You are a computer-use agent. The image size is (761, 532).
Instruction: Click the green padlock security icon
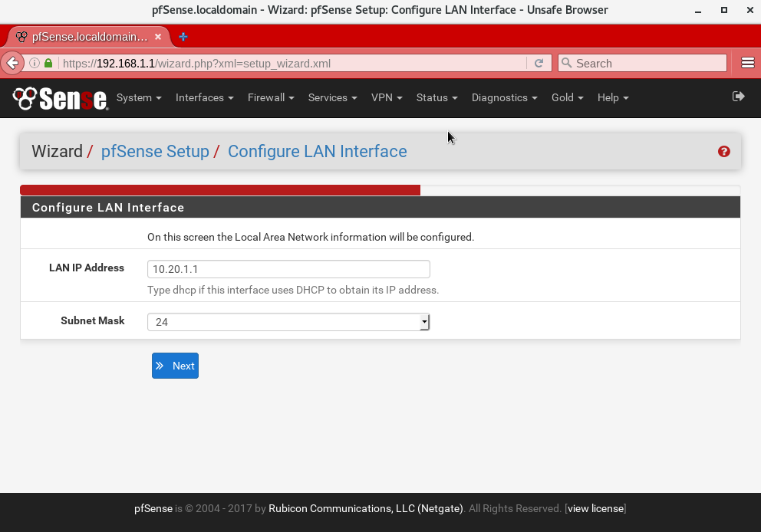[48, 63]
